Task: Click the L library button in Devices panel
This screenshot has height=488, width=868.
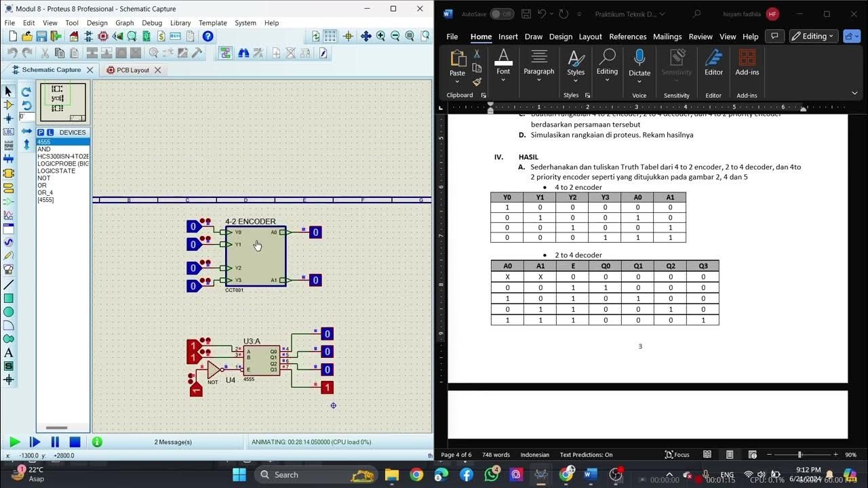Action: pos(50,132)
